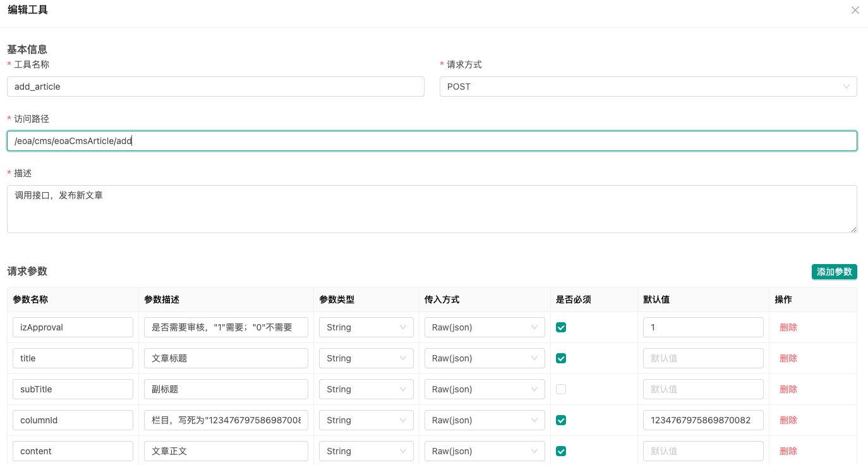Toggle the required checkbox for izApproval
The image size is (868, 465).
click(x=561, y=327)
